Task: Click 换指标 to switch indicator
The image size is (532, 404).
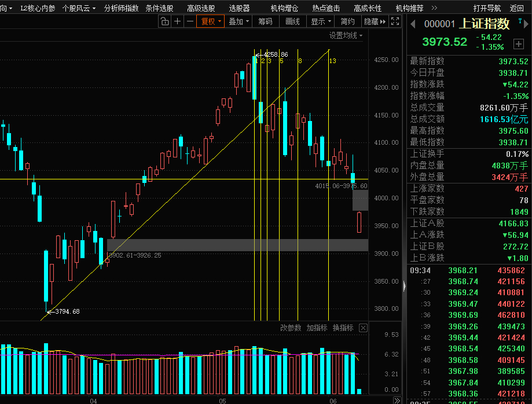Action: pos(343,328)
